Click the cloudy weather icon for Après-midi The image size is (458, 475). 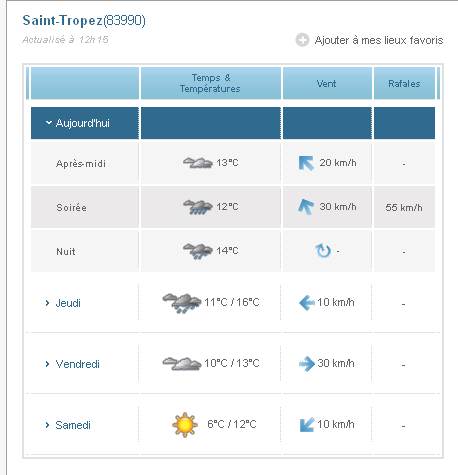pos(198,163)
